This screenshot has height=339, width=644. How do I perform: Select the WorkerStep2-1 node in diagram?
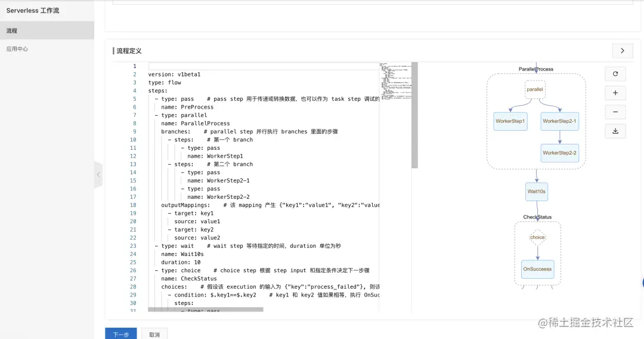pyautogui.click(x=559, y=121)
